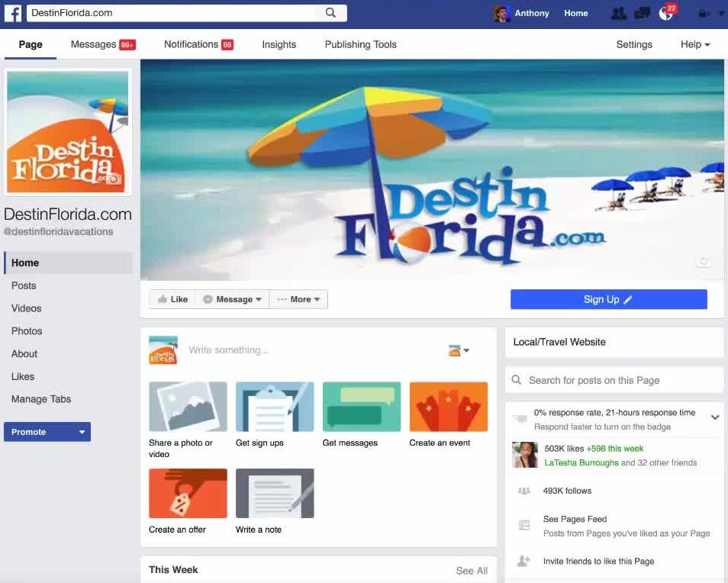Click Invite friends to like this Page
This screenshot has height=583, width=728.
coord(598,561)
